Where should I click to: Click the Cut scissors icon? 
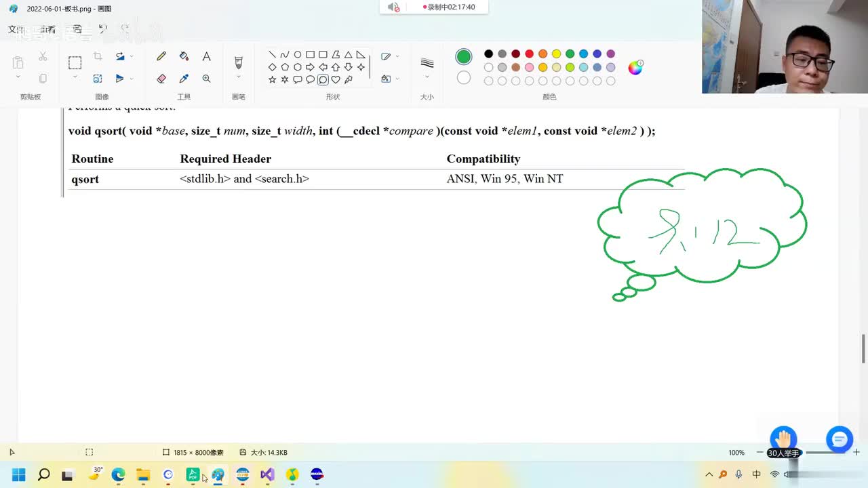(x=43, y=56)
